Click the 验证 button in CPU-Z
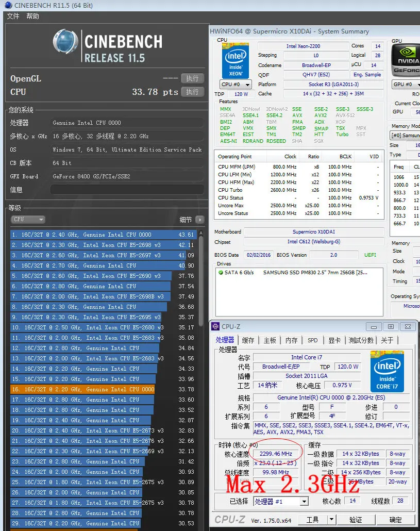This screenshot has width=420, height=531. point(356,520)
